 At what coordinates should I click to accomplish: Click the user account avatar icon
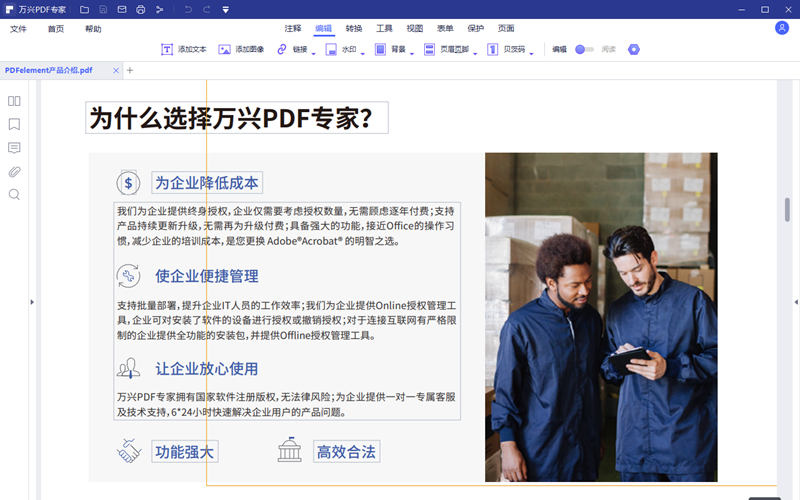pos(782,28)
